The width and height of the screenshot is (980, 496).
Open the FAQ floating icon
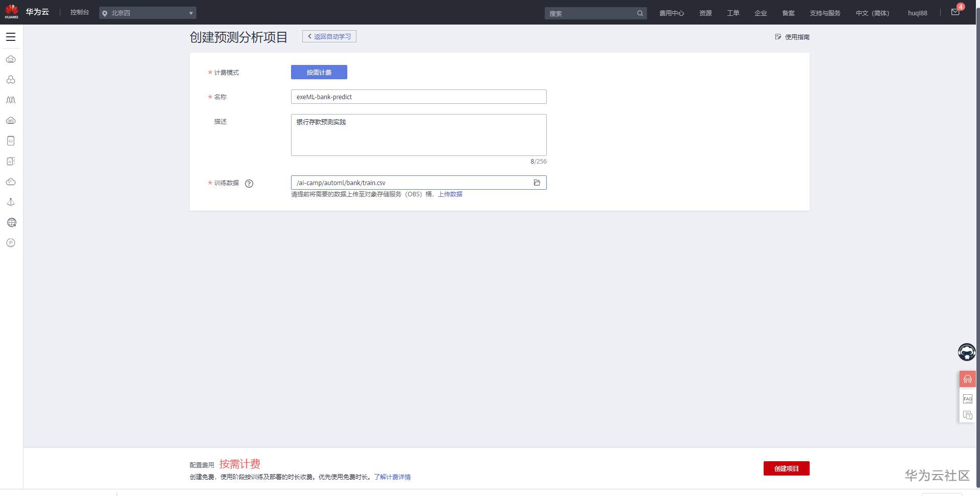[x=967, y=399]
